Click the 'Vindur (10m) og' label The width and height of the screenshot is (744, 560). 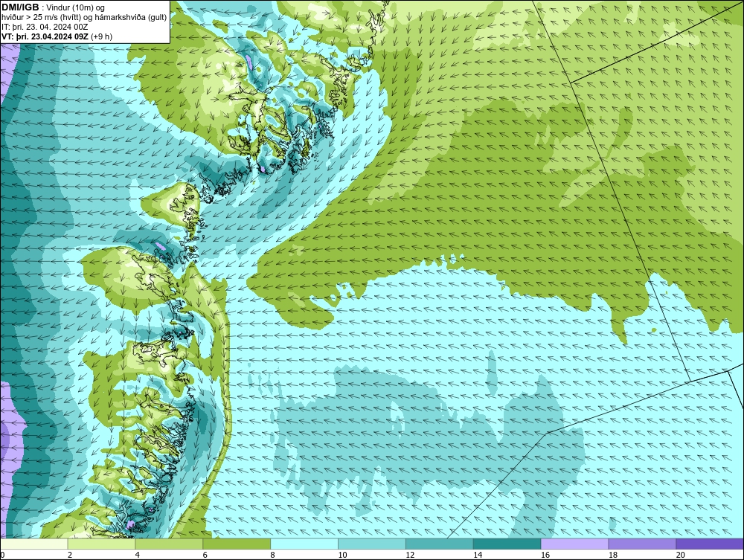[x=76, y=7]
